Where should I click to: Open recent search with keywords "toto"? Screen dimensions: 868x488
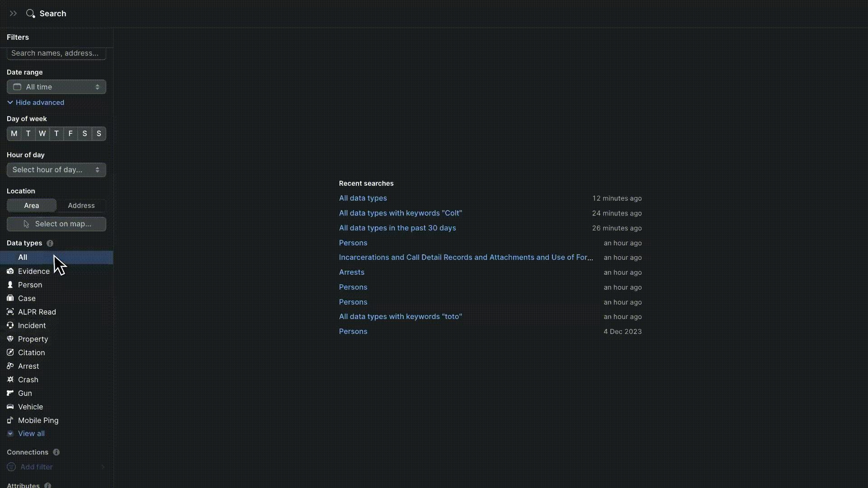pyautogui.click(x=401, y=317)
